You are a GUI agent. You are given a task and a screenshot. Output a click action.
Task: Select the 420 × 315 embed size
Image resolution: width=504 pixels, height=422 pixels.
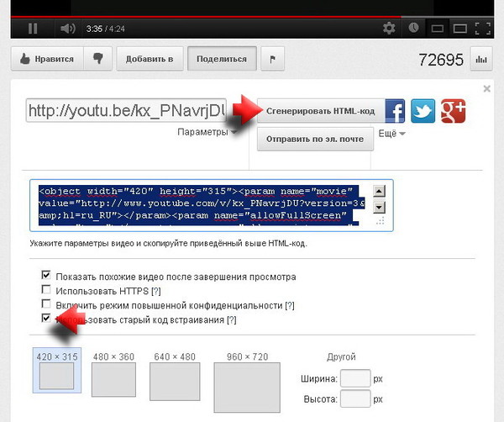[57, 370]
